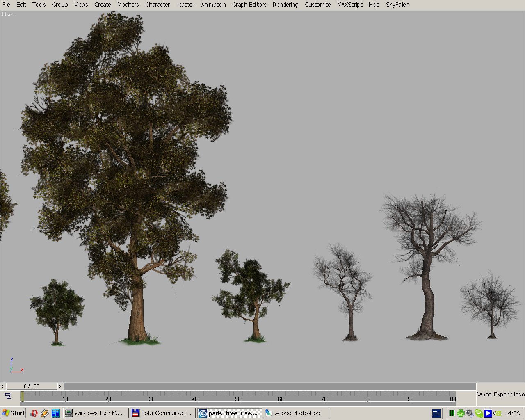The height and width of the screenshot is (420, 525).
Task: Click the blue play tray icon
Action: tap(488, 413)
